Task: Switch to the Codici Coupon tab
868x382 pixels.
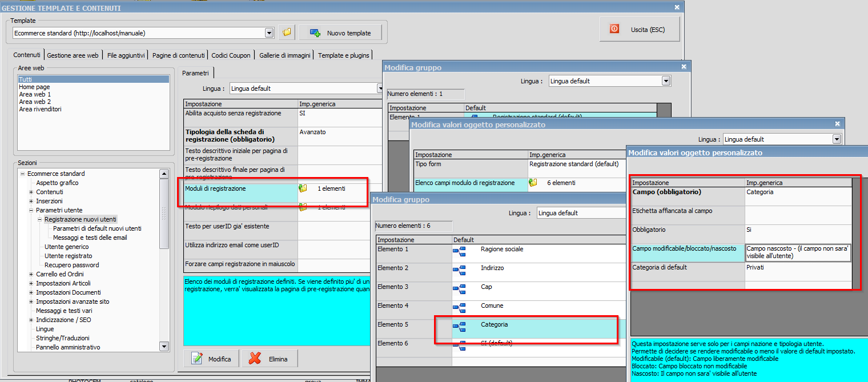Action: click(231, 55)
